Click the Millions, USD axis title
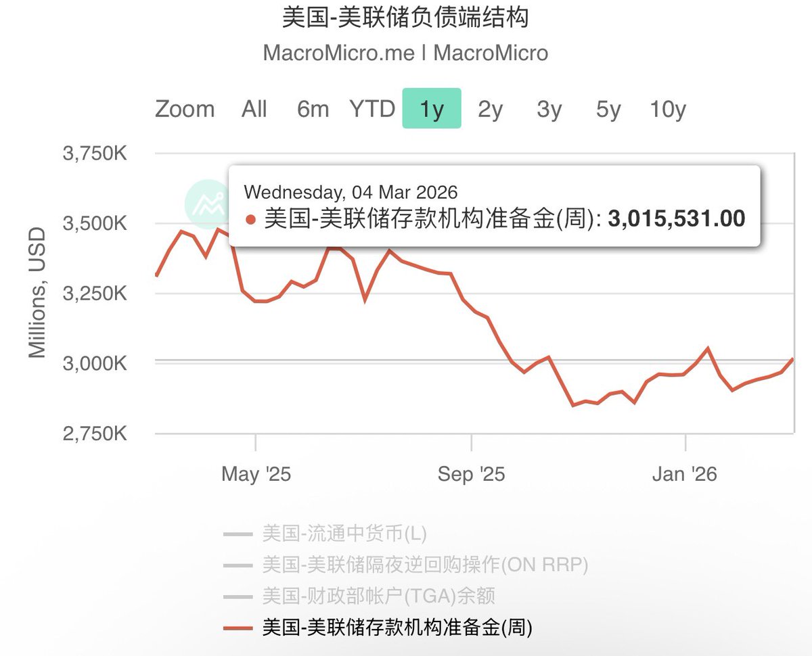This screenshot has width=812, height=656. (x=38, y=293)
